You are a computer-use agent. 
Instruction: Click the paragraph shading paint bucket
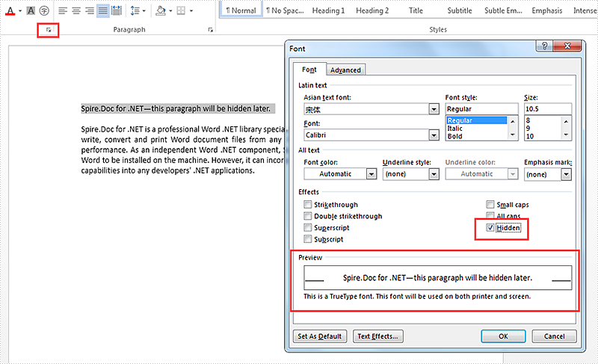161,10
